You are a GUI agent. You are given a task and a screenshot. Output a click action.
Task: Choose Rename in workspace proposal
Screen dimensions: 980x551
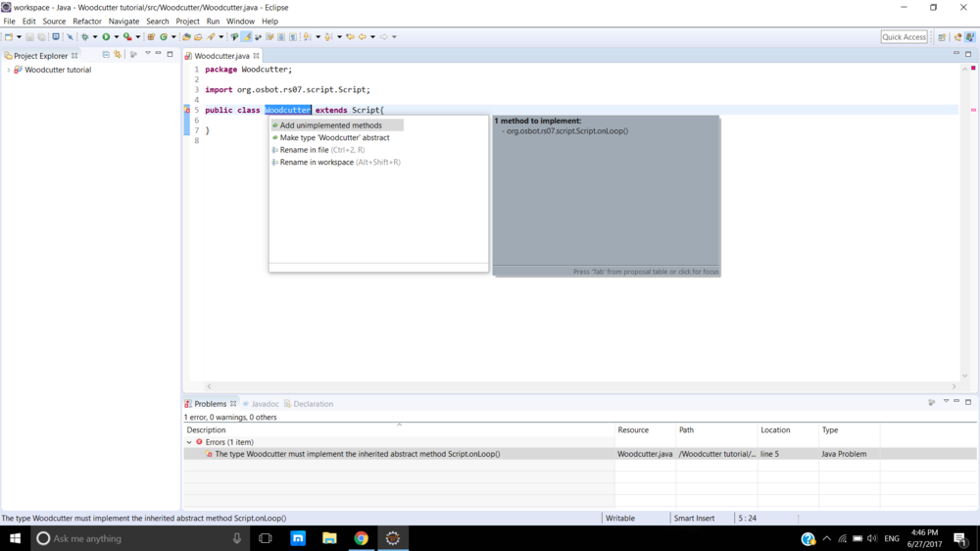click(336, 162)
